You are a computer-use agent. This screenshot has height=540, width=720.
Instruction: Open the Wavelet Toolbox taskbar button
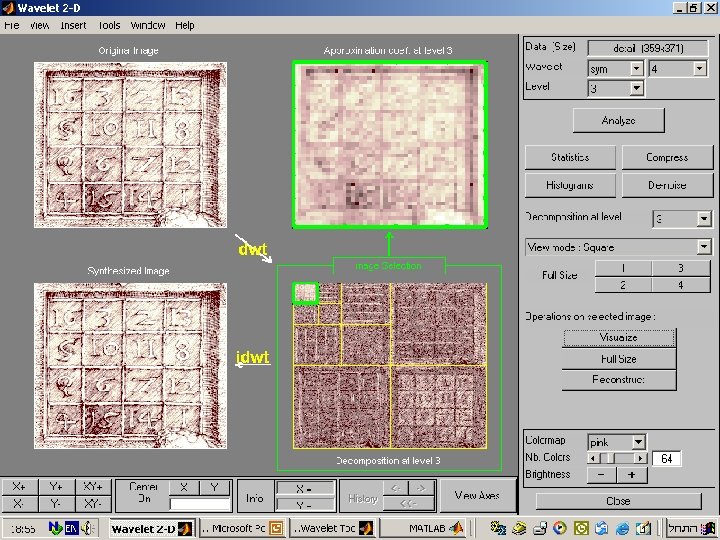333,529
